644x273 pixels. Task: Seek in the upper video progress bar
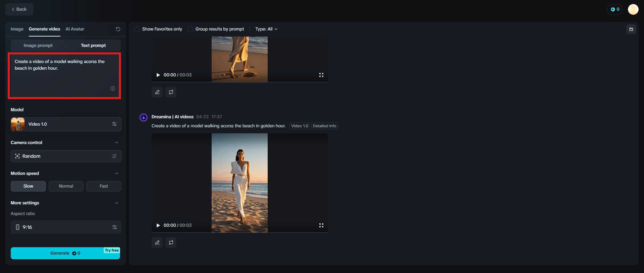point(240,82)
